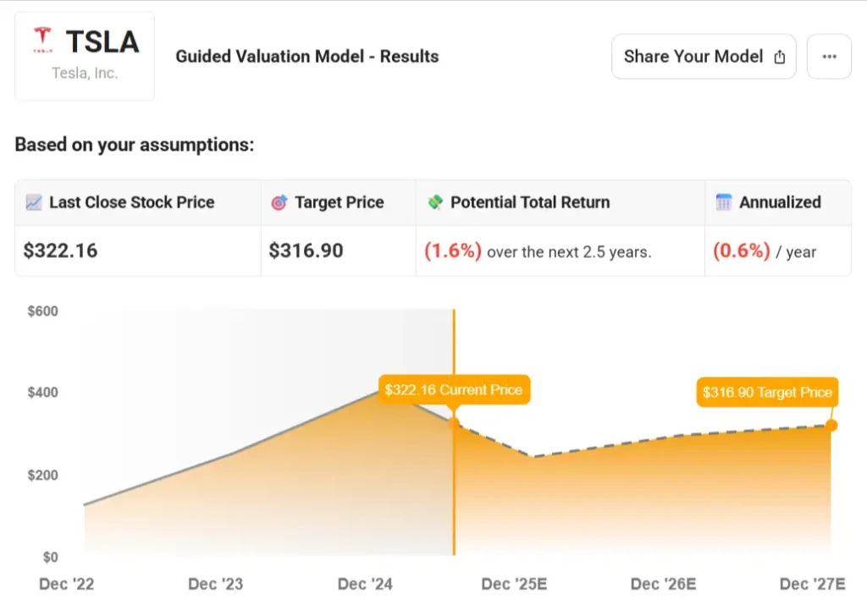Click the $316.90 target price value
Viewport: 867px width, 616px height.
pyautogui.click(x=306, y=250)
